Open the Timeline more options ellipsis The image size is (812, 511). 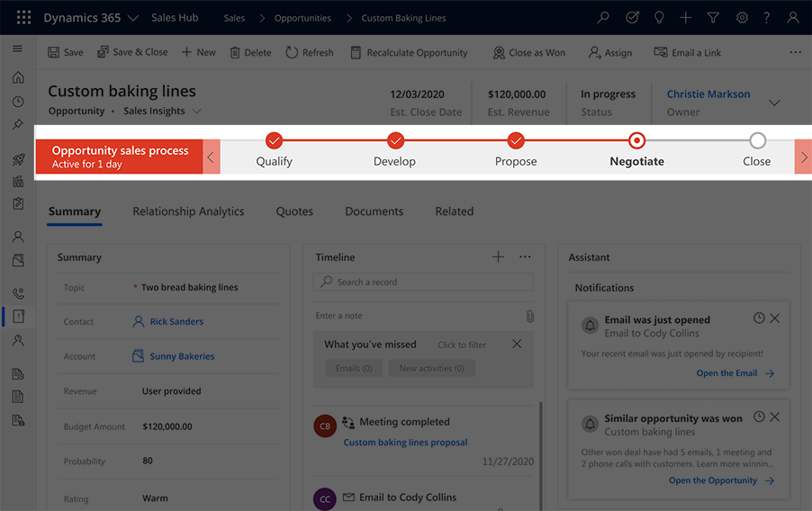525,256
